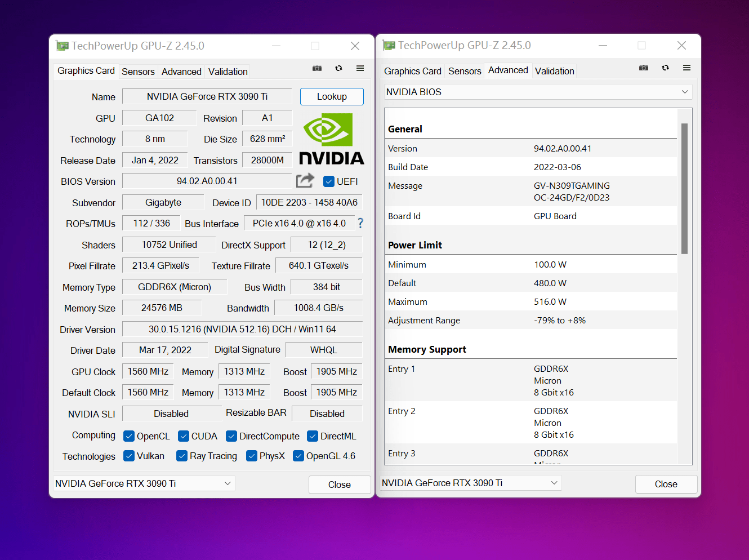
Task: Open GPU selector dropdown in right window
Action: pos(470,483)
